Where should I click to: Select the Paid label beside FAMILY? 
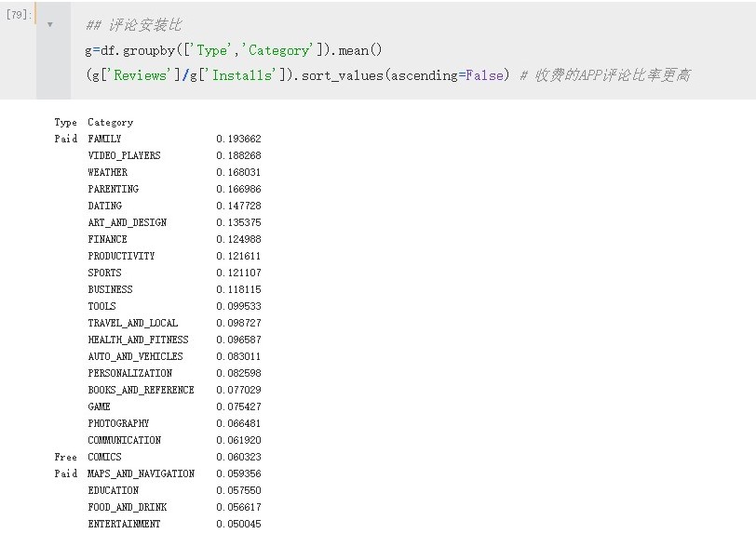[65, 139]
